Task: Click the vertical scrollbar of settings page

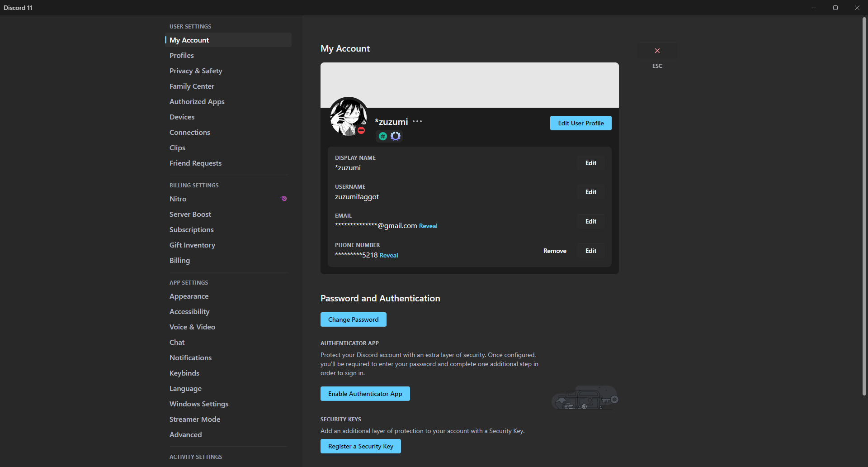Action: tap(864, 206)
